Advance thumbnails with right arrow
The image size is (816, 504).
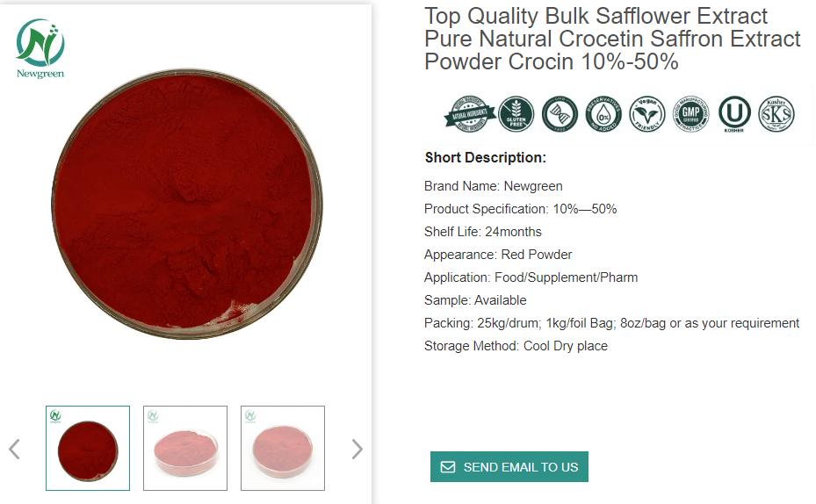[x=357, y=449]
